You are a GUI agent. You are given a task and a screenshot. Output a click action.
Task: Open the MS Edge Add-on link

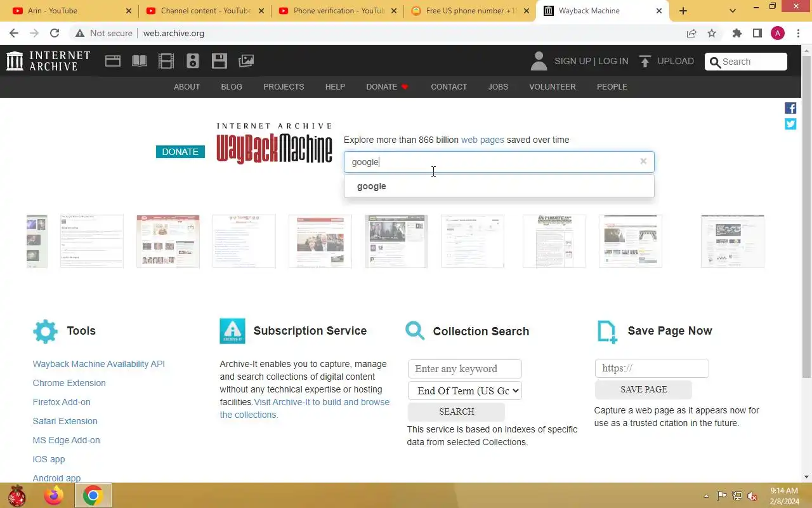66,440
